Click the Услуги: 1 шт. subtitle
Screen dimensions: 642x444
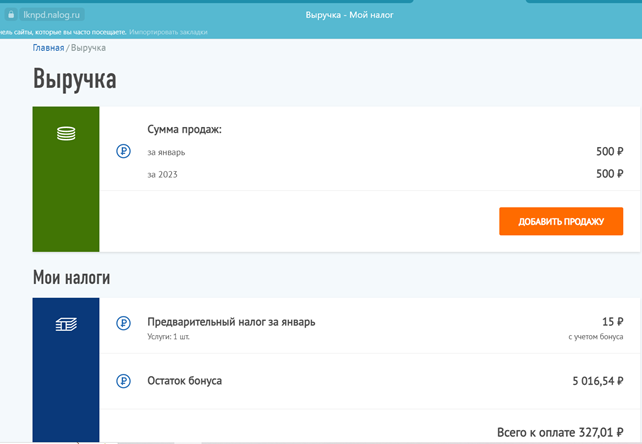(x=168, y=337)
